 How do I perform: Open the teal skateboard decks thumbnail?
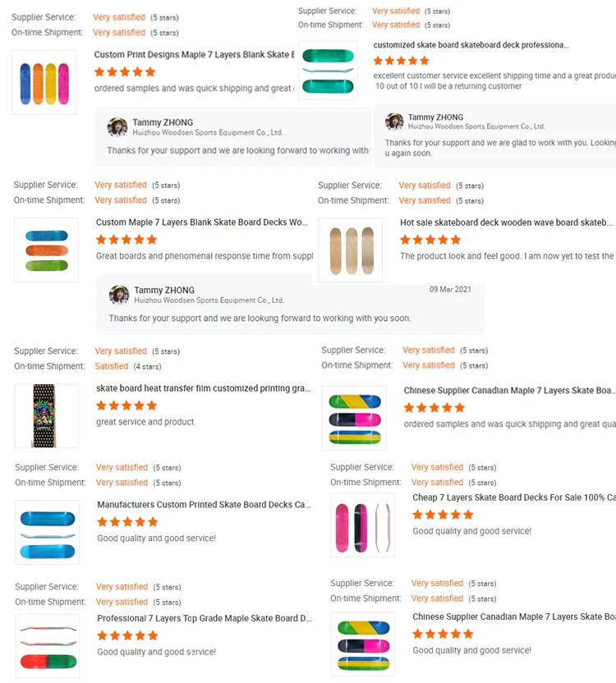(x=328, y=71)
